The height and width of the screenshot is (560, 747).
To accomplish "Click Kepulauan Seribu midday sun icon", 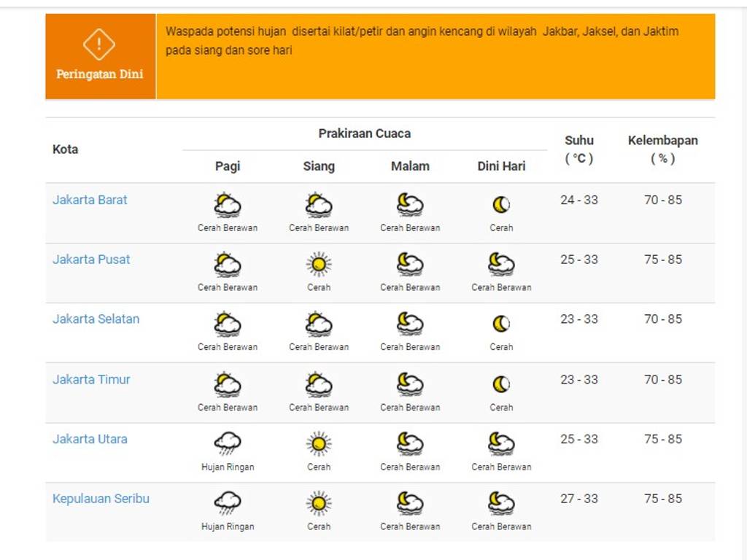I will coord(319,503).
